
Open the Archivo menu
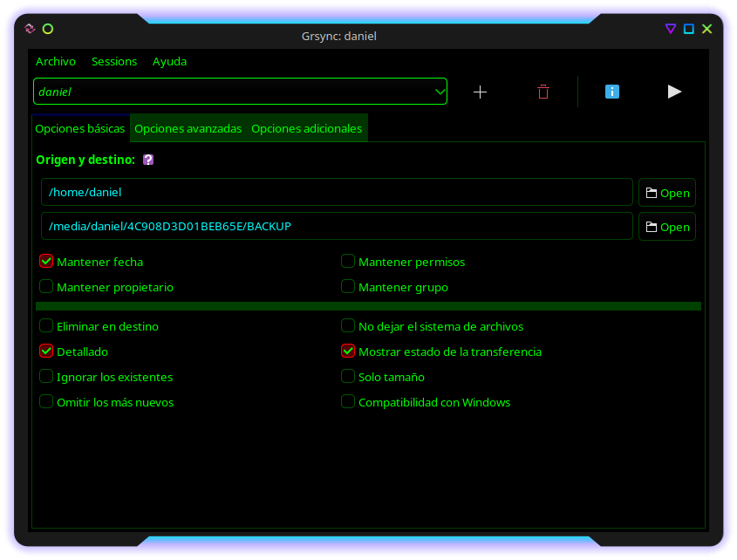coord(56,62)
